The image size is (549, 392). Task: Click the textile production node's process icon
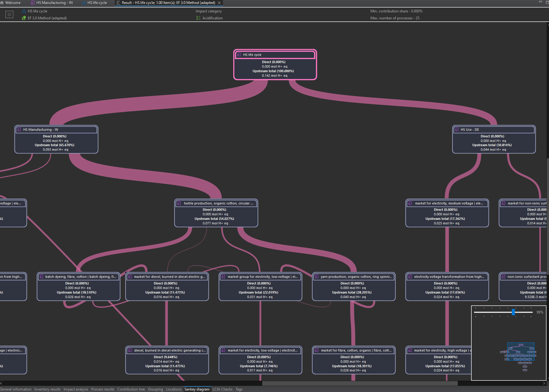pos(179,203)
